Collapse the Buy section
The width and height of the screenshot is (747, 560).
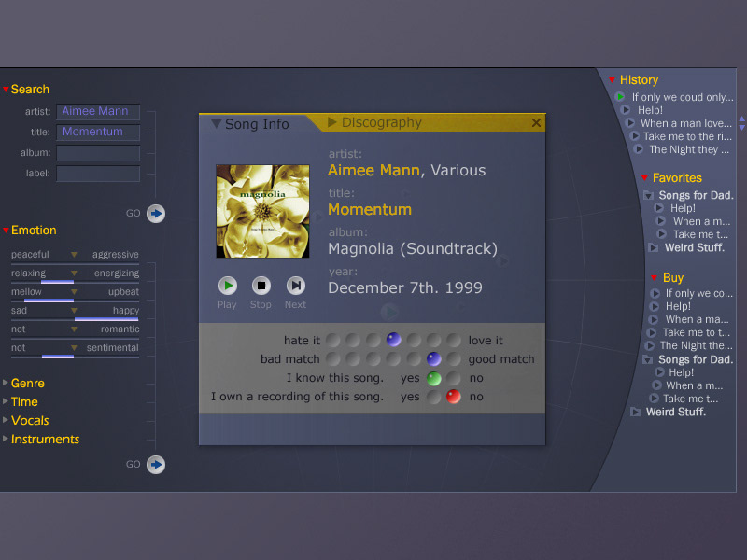(655, 277)
